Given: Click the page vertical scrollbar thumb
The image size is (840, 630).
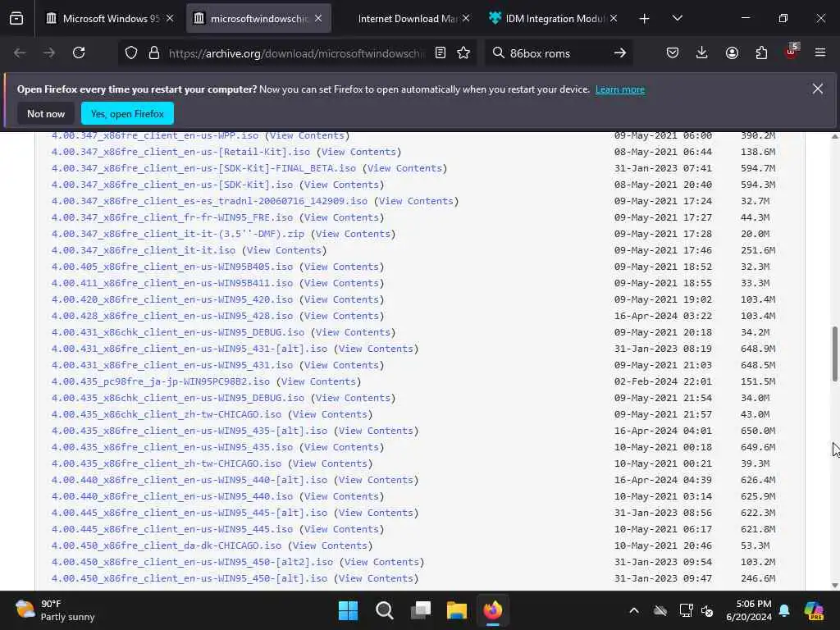Looking at the screenshot, I should point(834,354).
